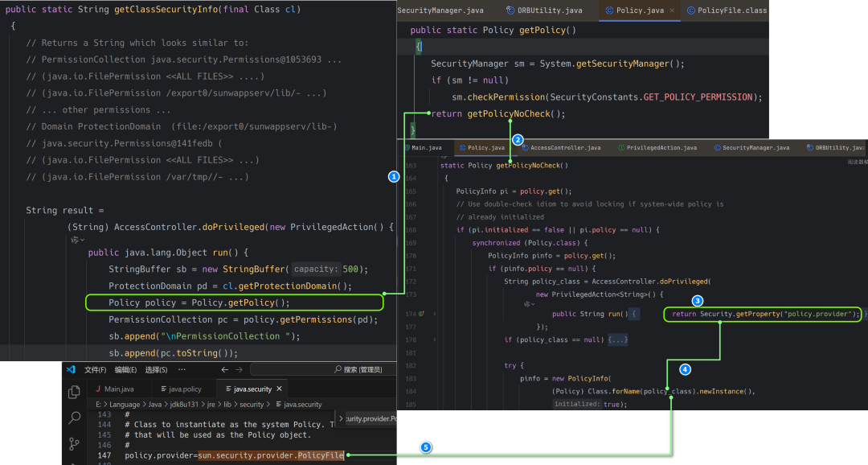Close the Policy.java tab in upper editor
Screen dimensions: 868x465
click(672, 10)
